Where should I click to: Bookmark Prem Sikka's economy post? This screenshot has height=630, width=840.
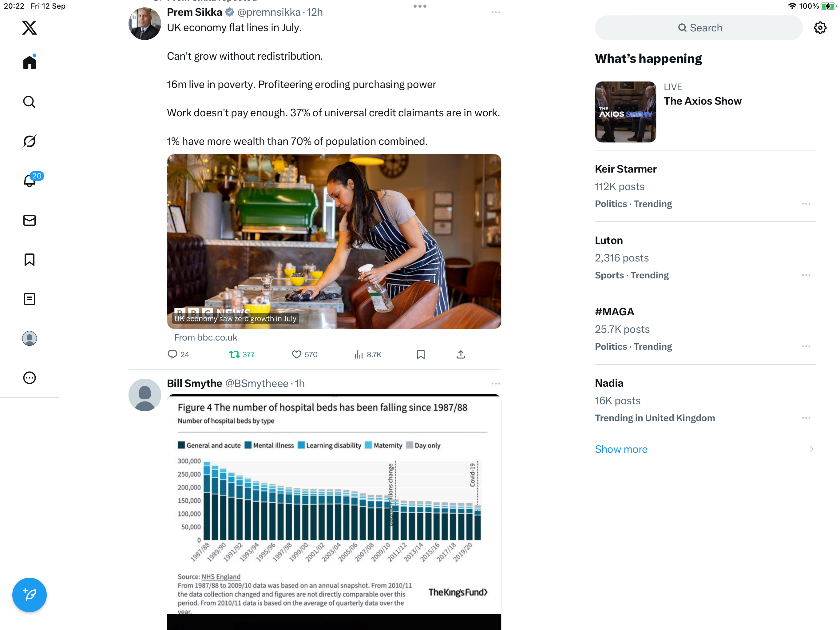pyautogui.click(x=421, y=354)
